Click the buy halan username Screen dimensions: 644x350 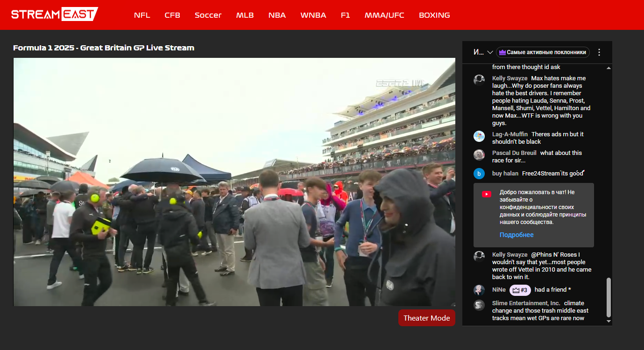pyautogui.click(x=505, y=174)
